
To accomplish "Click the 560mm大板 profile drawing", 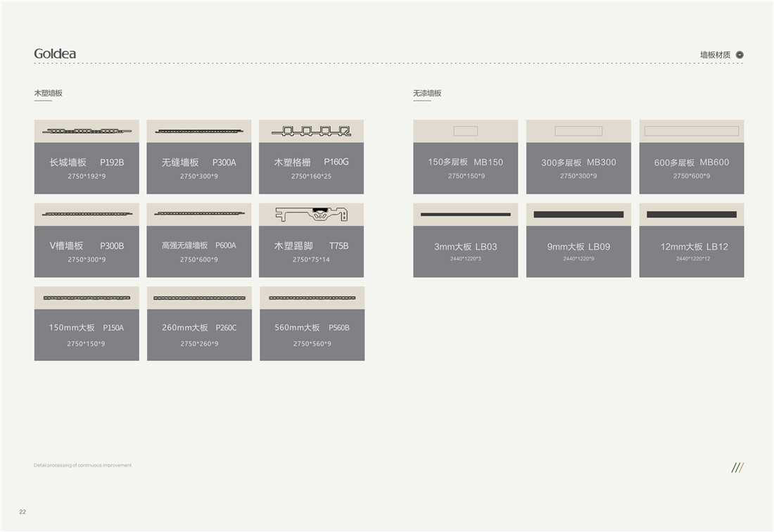I will [312, 298].
